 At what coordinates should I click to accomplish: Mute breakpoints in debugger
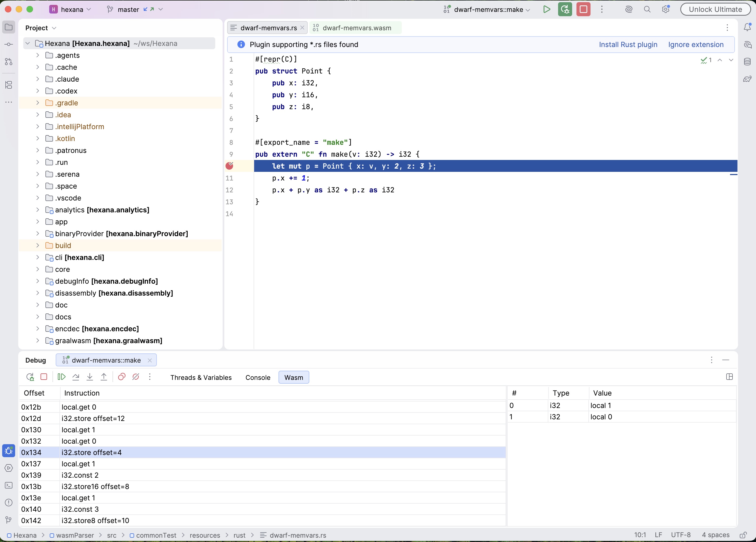click(136, 377)
